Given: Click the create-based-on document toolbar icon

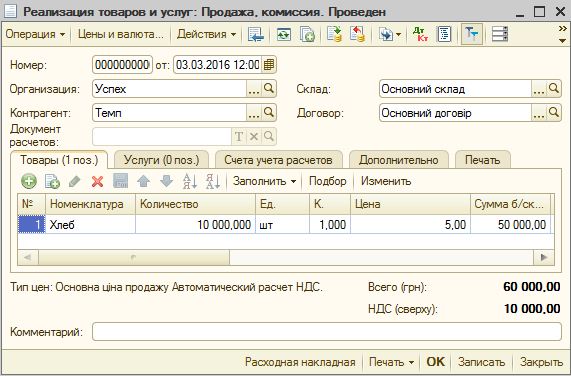Looking at the screenshot, I should tap(386, 34).
